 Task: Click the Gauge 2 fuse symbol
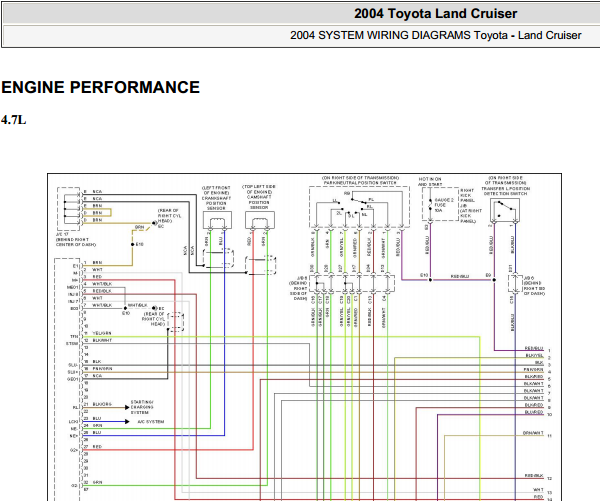(x=430, y=205)
